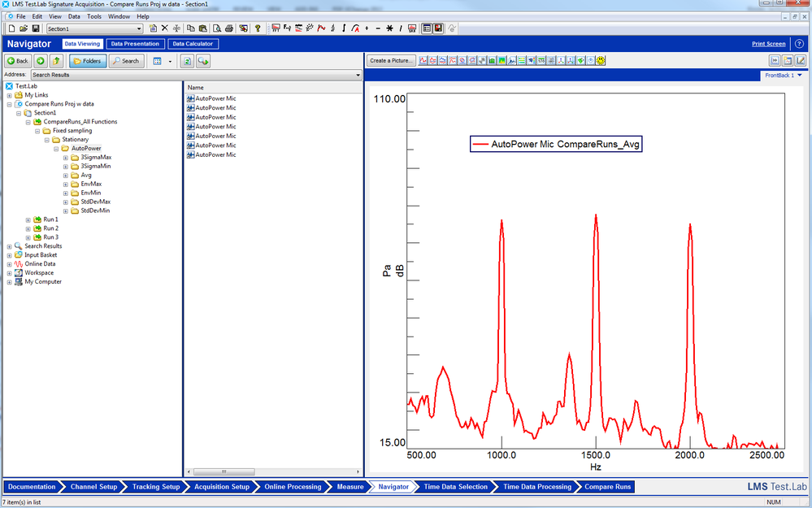Toggle the red diskette icon beside panel toggle
Image resolution: width=812 pixels, height=508 pixels.
(438, 28)
